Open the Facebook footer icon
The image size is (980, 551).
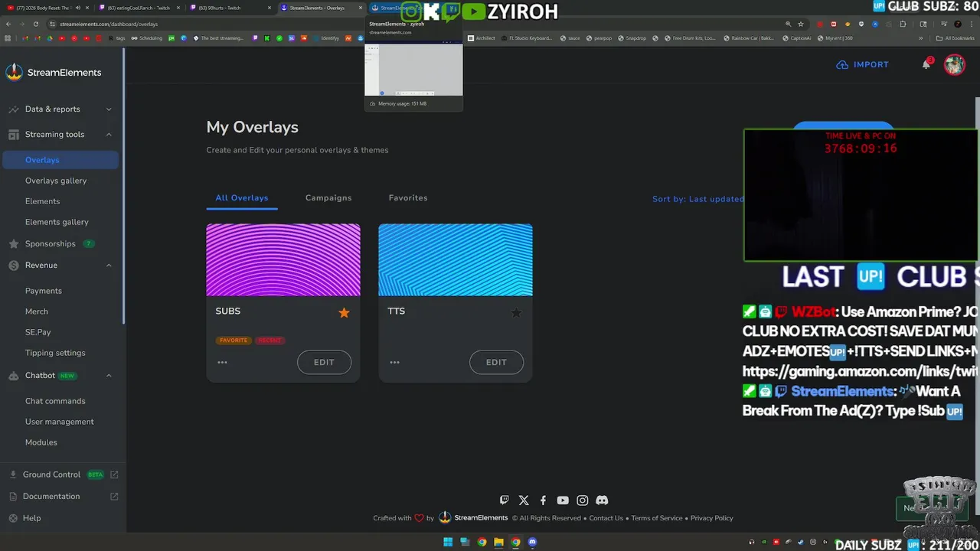[543, 500]
